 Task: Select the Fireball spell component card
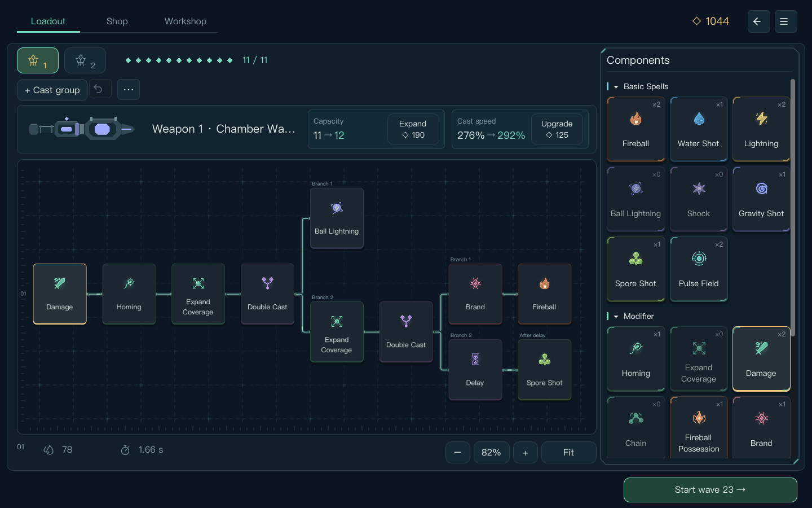(x=636, y=129)
